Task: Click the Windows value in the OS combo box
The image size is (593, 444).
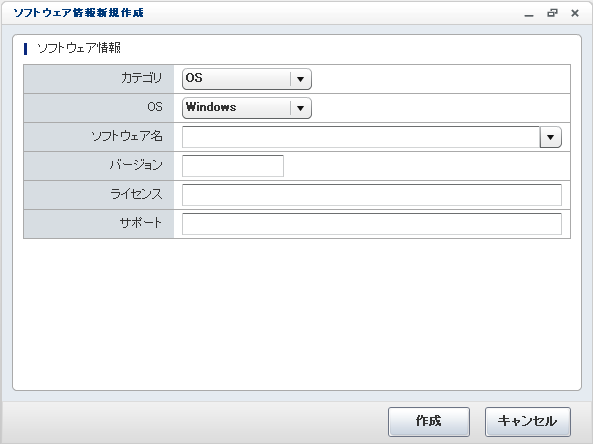Action: 211,107
